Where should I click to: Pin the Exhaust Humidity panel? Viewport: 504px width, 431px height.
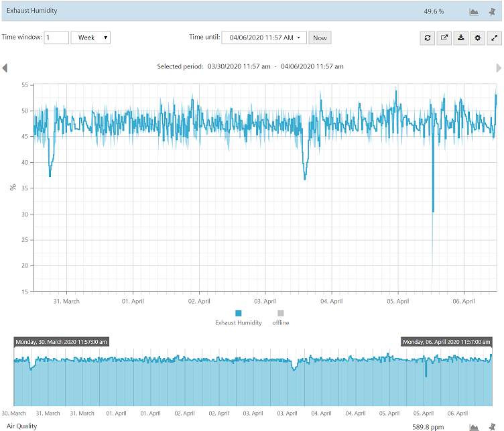pyautogui.click(x=493, y=12)
